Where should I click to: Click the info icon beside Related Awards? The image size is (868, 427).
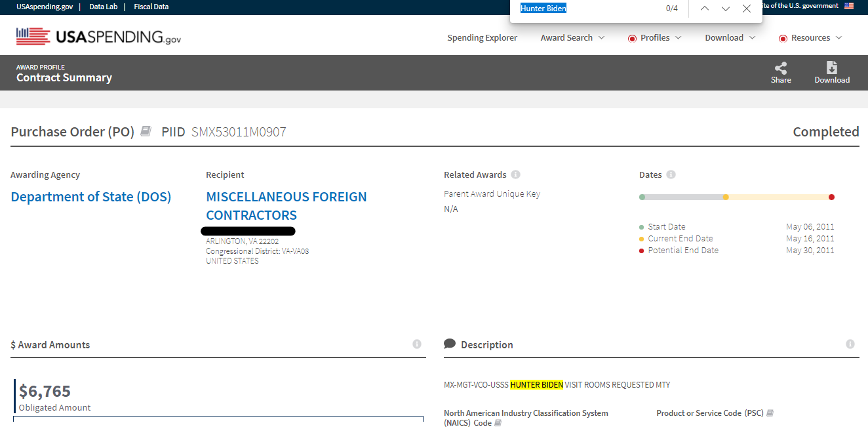tap(515, 174)
